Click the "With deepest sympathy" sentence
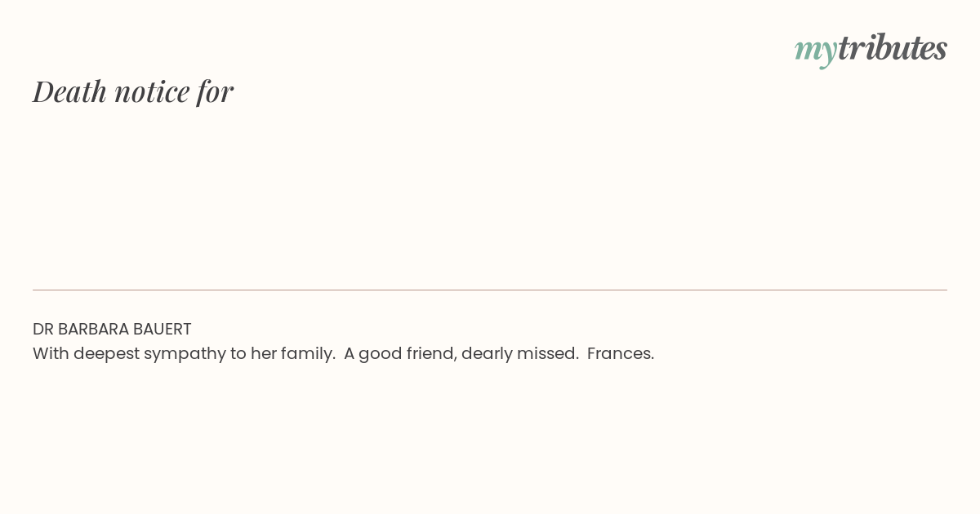Image resolution: width=980 pixels, height=514 pixels. point(184,353)
